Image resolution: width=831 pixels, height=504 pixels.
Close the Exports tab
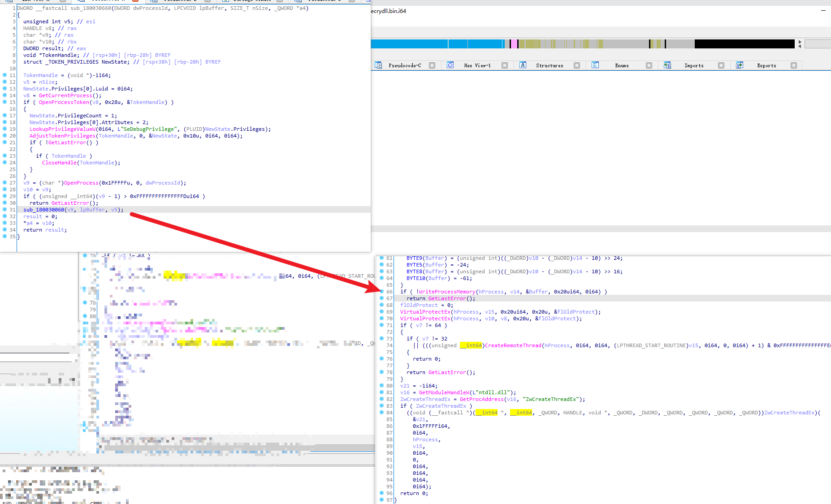coord(794,65)
